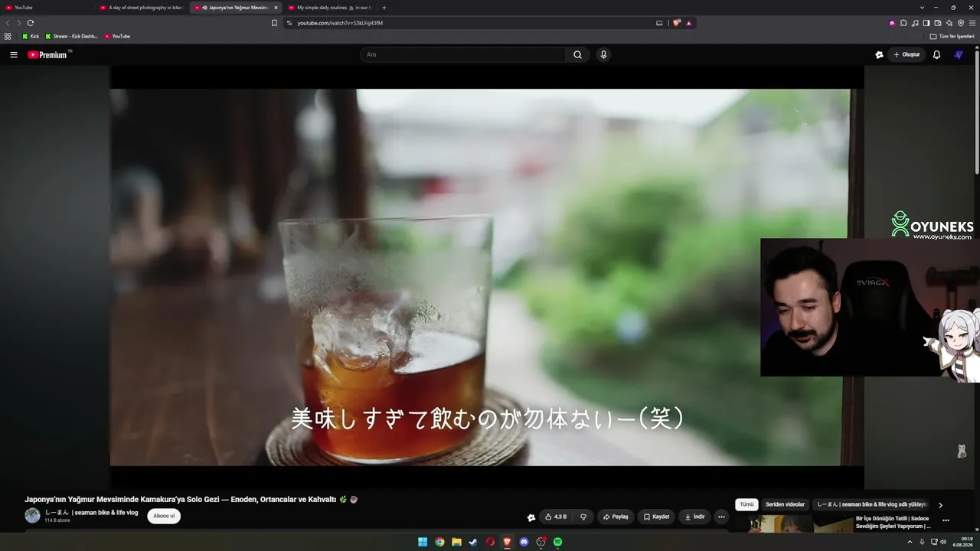Reload the page with the browser refresh icon

click(x=31, y=23)
